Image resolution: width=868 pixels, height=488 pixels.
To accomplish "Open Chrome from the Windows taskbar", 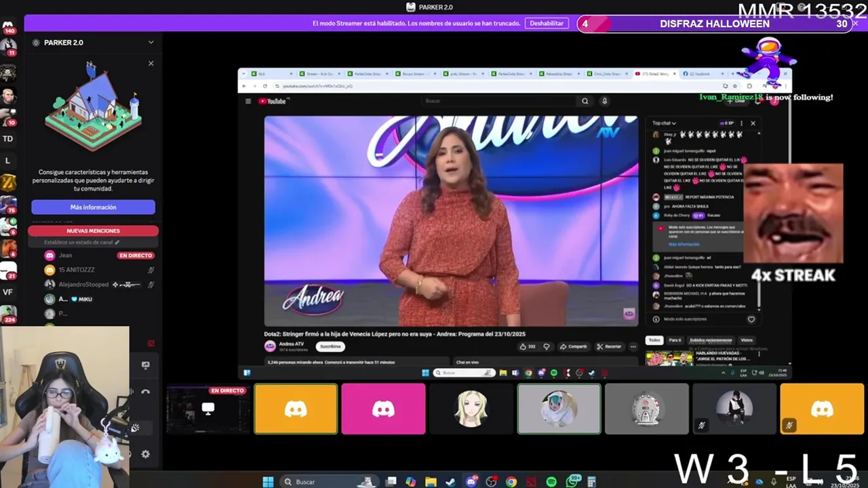I will pyautogui.click(x=511, y=482).
